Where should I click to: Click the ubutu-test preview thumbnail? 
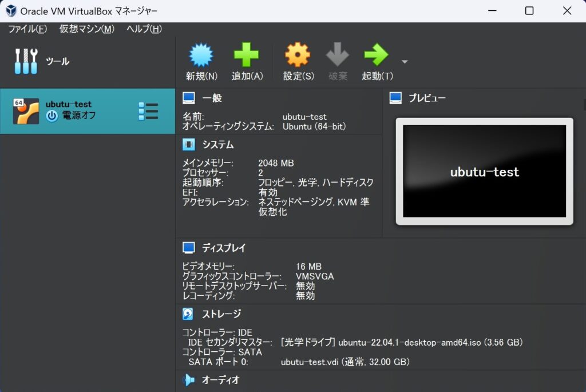coord(484,172)
